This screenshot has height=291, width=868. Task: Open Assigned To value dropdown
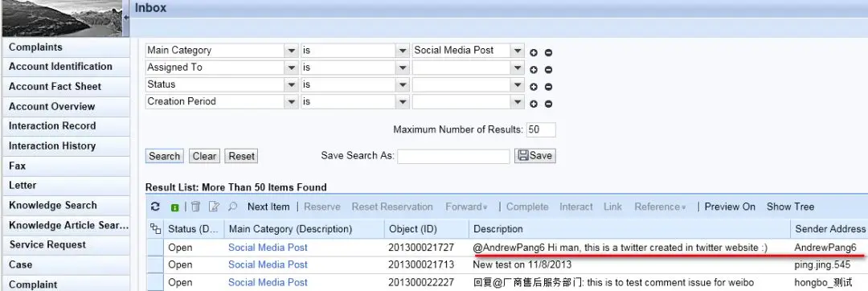(x=518, y=68)
